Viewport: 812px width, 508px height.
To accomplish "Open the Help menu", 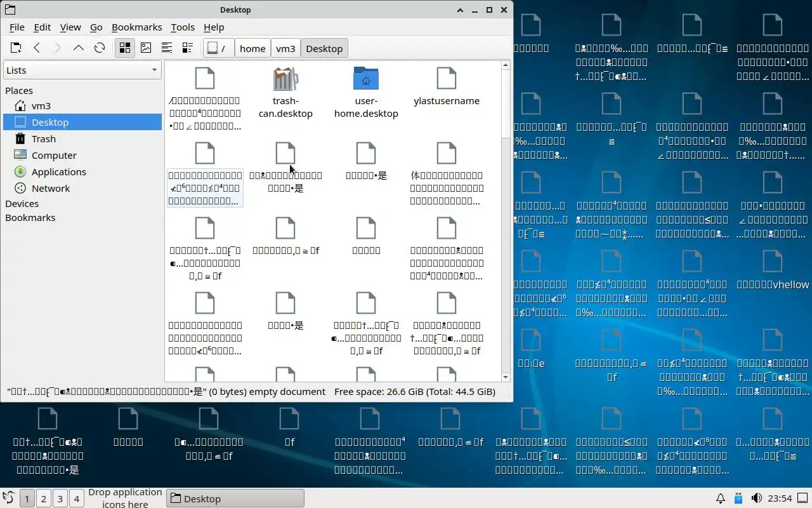I will [214, 27].
